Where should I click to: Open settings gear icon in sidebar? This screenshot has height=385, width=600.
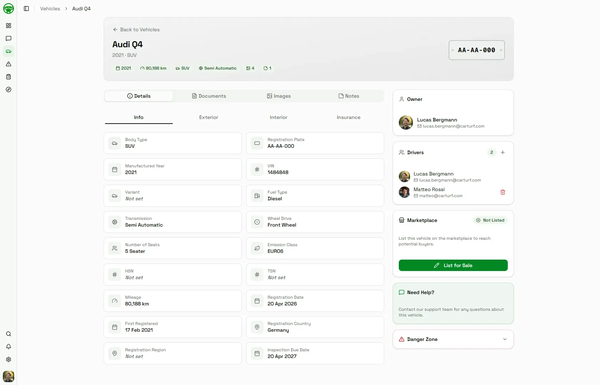tap(8, 359)
